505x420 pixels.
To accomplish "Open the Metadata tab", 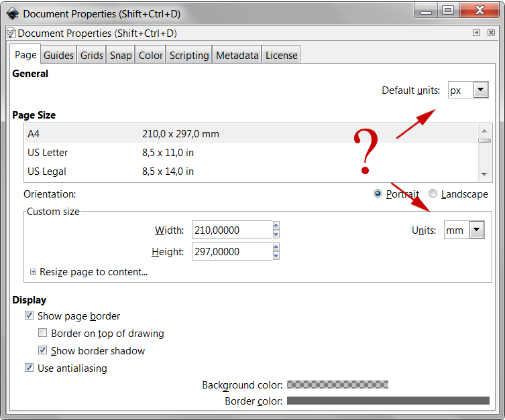I will (237, 56).
